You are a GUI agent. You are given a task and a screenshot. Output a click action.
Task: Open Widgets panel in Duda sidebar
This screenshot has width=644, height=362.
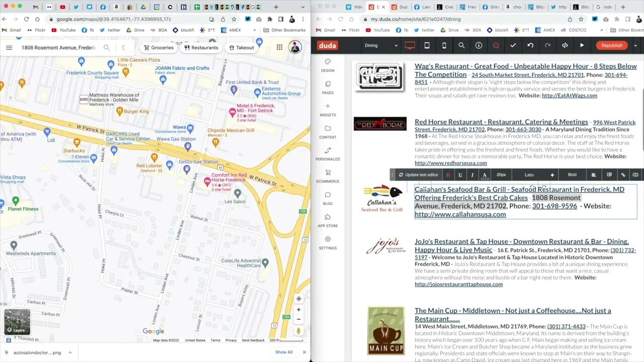328,110
